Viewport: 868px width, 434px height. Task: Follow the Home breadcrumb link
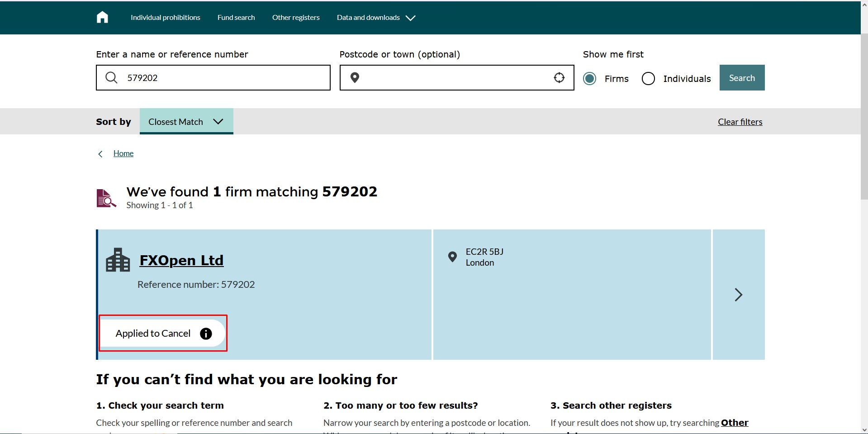click(x=123, y=153)
